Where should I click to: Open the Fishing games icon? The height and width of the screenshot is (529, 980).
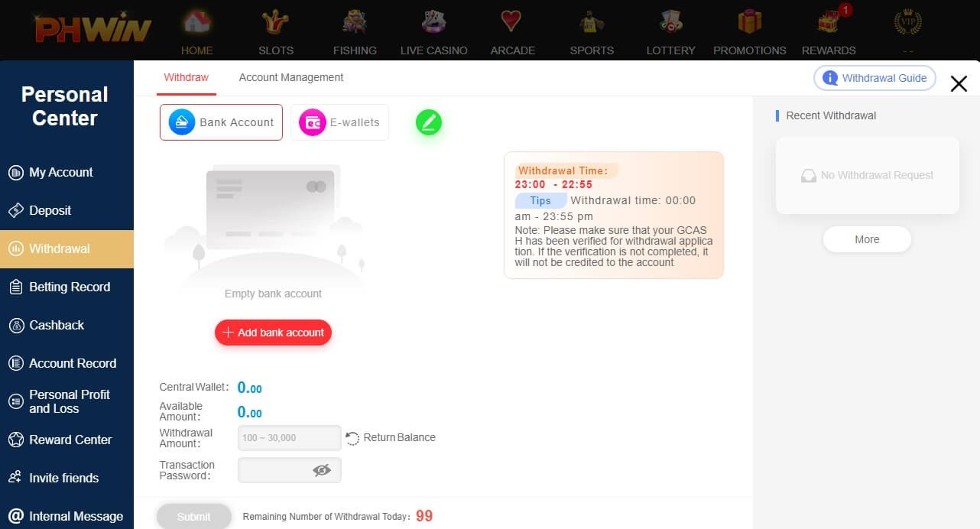355,21
